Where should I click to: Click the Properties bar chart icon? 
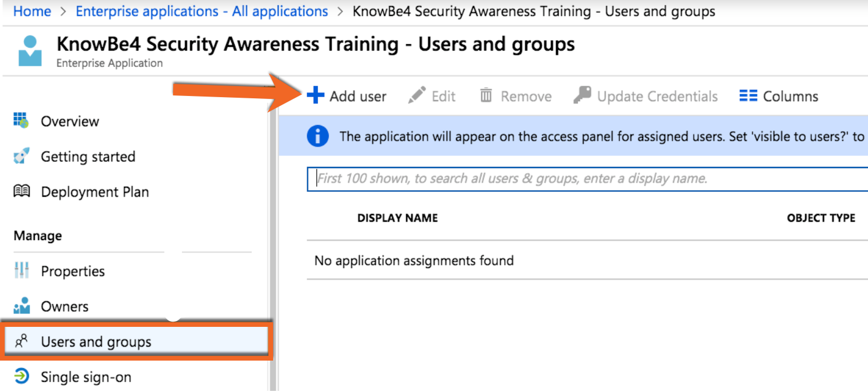click(x=21, y=270)
